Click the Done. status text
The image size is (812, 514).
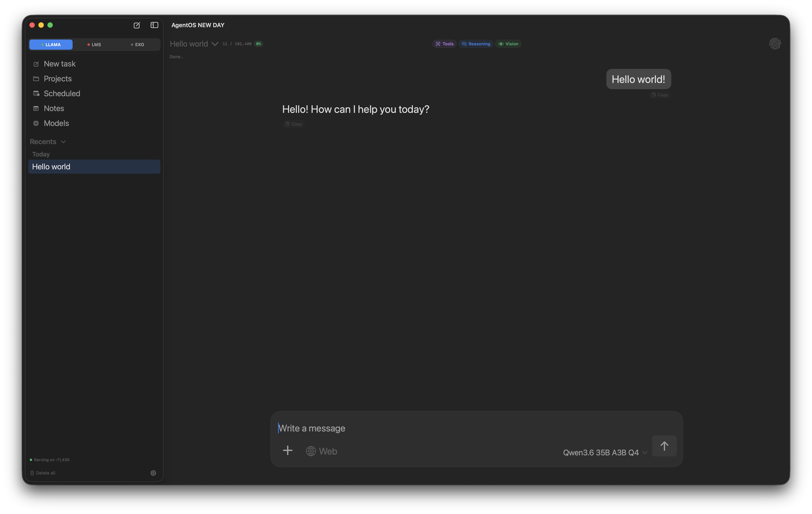pyautogui.click(x=176, y=57)
